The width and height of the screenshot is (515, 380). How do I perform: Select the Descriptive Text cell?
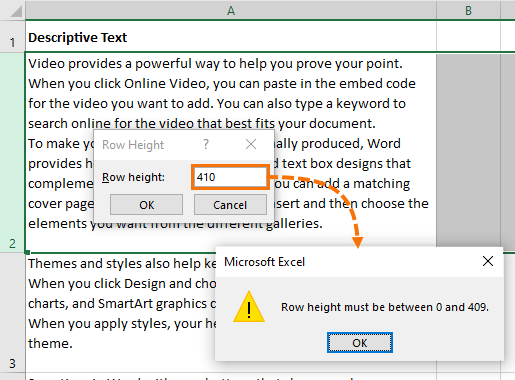coord(231,37)
